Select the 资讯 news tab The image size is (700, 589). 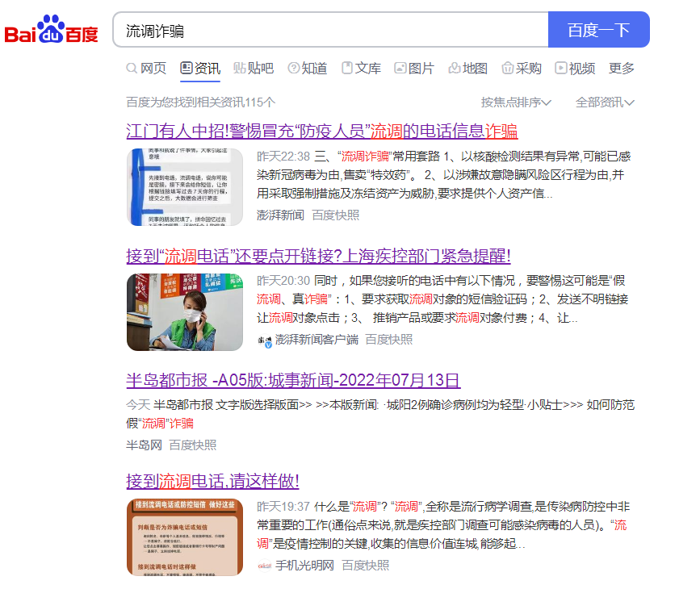coord(200,69)
